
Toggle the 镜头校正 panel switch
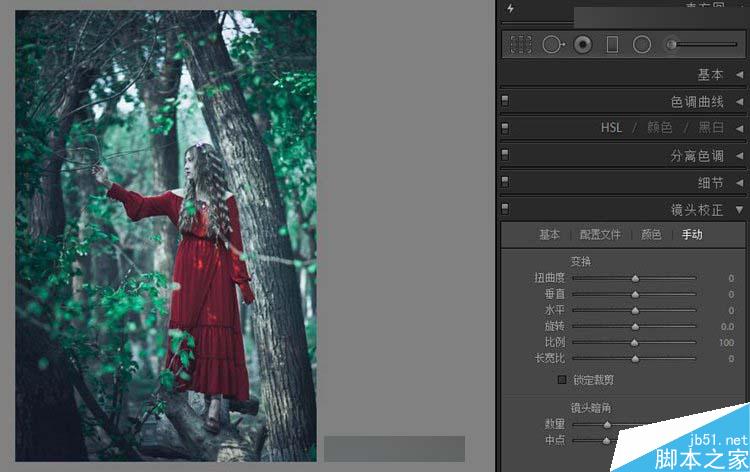[x=505, y=209]
